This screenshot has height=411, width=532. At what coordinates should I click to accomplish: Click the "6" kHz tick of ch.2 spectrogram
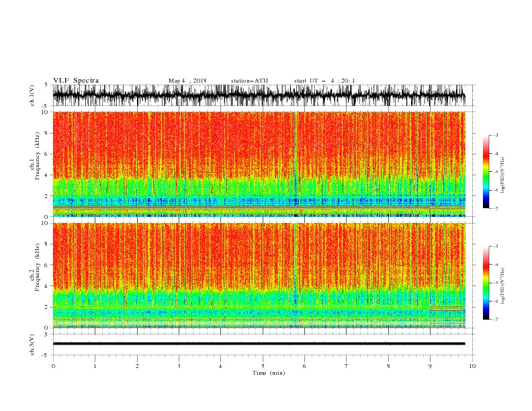coord(46,265)
